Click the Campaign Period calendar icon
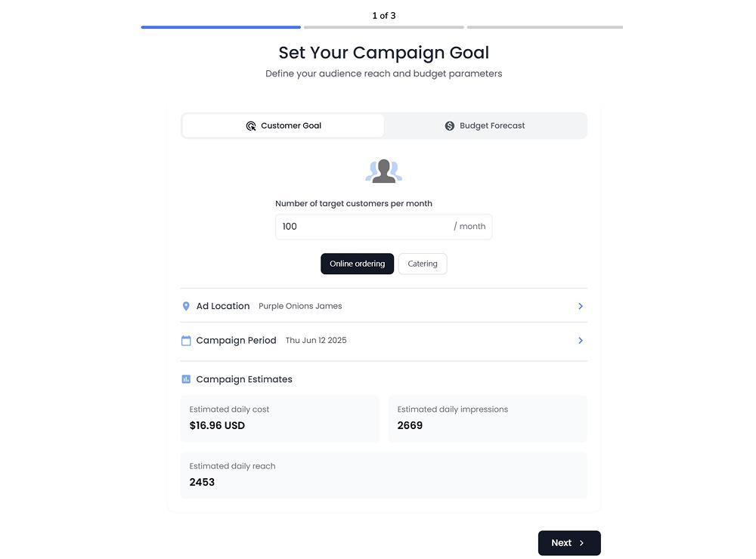This screenshot has height=559, width=756. (186, 341)
